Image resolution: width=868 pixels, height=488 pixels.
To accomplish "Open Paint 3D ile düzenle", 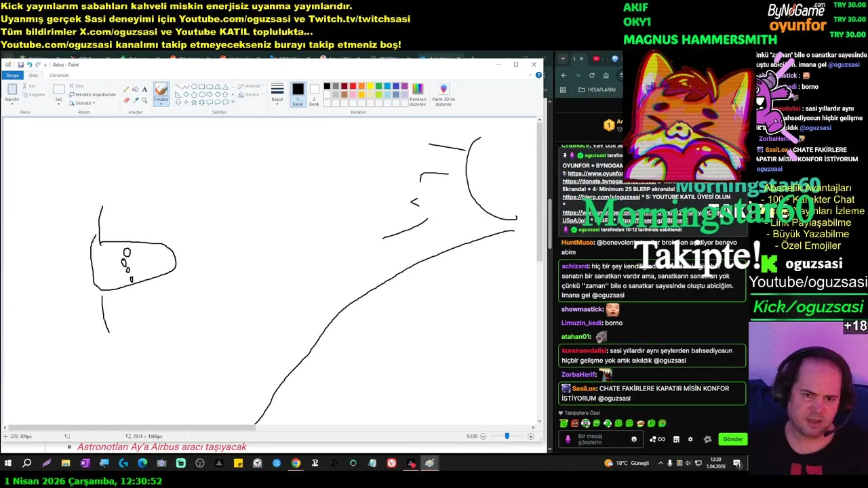I will [x=443, y=94].
